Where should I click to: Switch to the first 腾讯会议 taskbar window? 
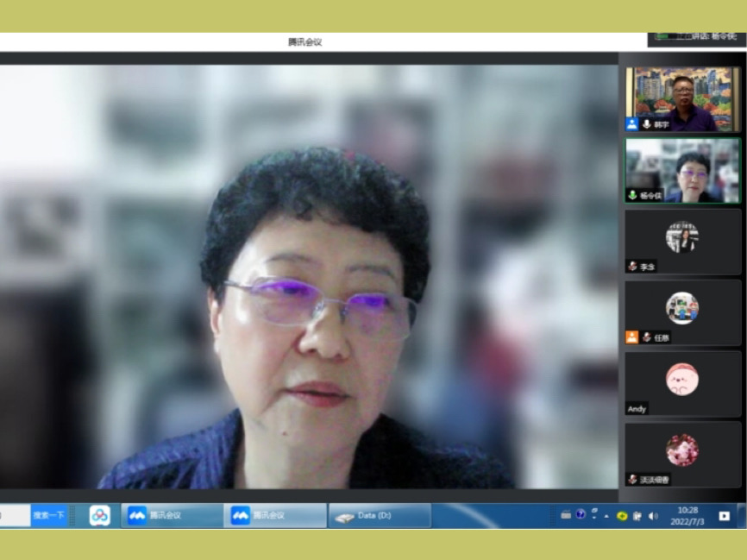tap(172, 515)
